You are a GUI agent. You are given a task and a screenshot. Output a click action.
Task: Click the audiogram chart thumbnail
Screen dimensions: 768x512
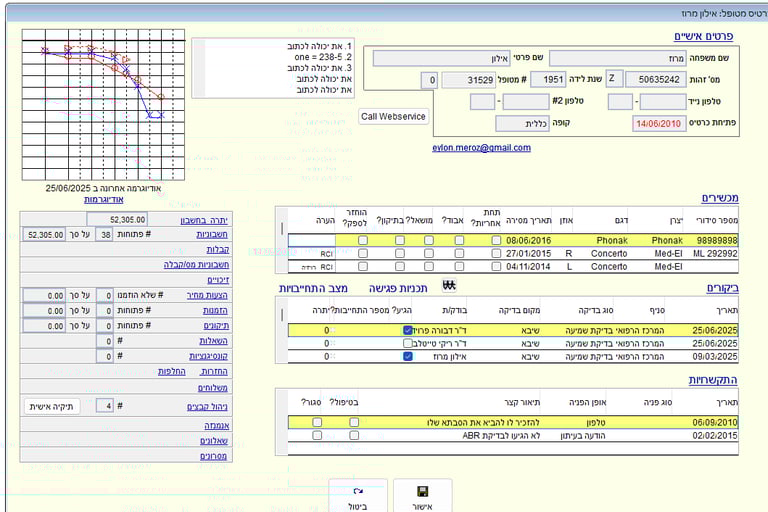[103, 105]
